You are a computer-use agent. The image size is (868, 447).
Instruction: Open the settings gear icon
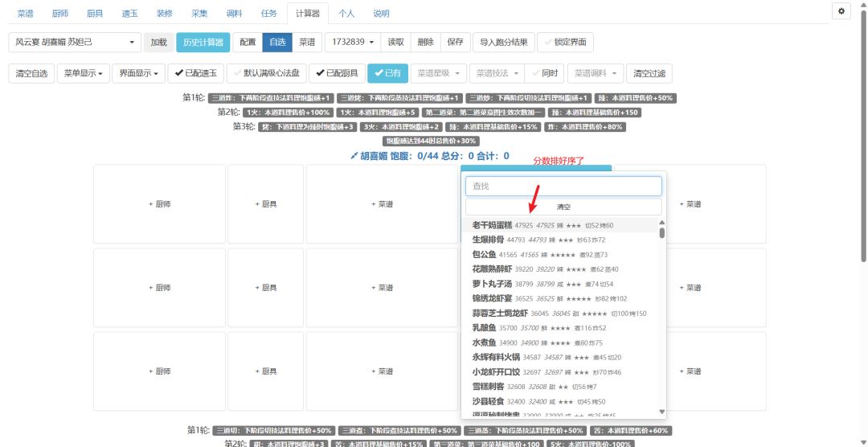841,11
